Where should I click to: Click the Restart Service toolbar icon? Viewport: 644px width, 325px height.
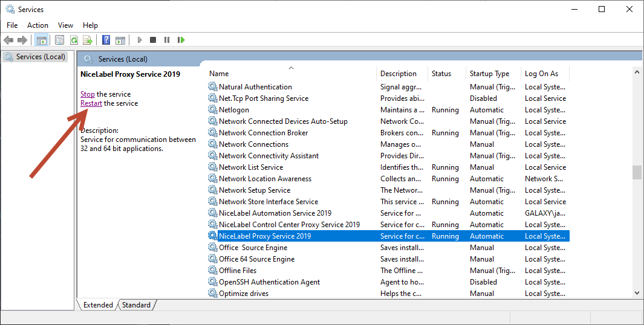click(181, 40)
